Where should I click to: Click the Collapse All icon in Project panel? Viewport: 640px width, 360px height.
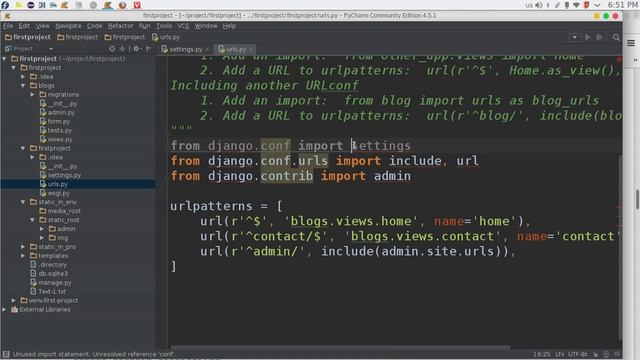coord(122,49)
